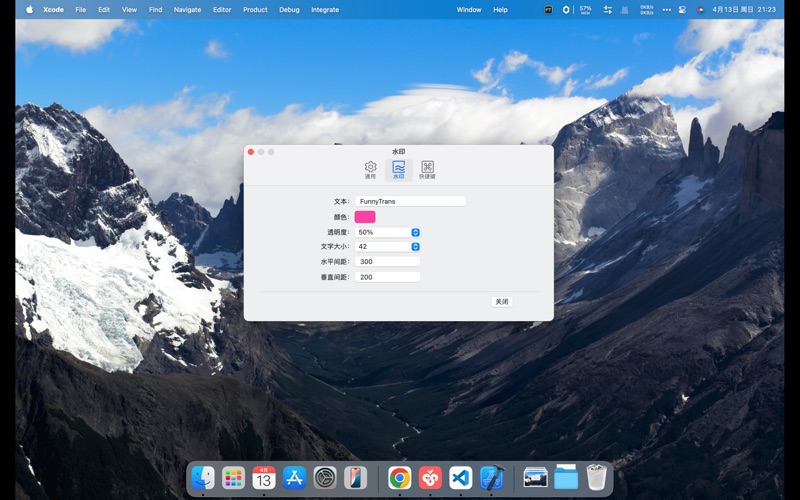Viewport: 800px width, 500px height.
Task: Open Launchpad from the dock
Action: click(233, 478)
